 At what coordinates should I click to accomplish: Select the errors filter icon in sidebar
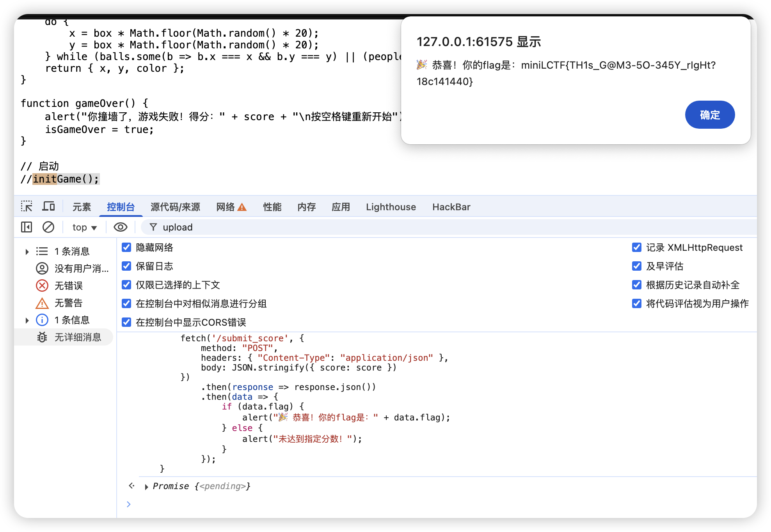[x=42, y=286]
